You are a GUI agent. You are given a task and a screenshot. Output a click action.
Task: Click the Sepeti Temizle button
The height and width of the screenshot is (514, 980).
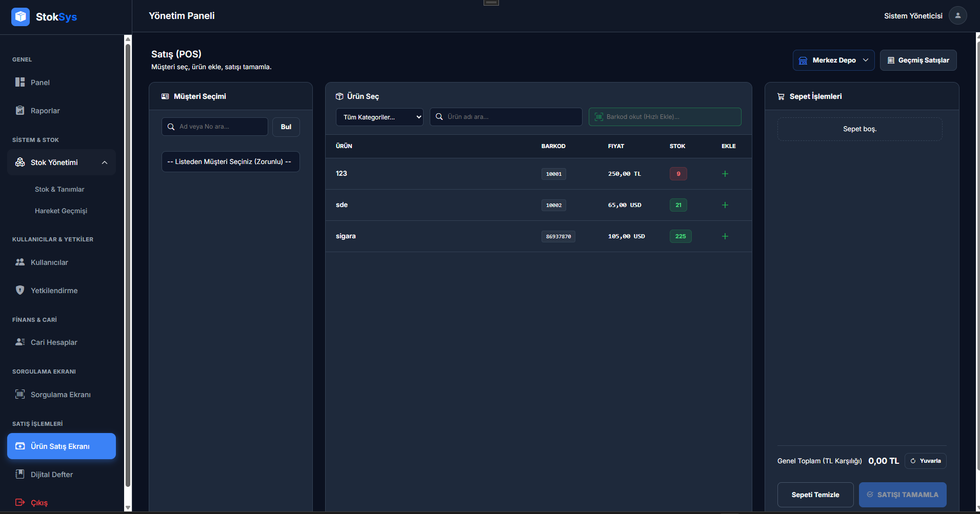[x=815, y=495]
